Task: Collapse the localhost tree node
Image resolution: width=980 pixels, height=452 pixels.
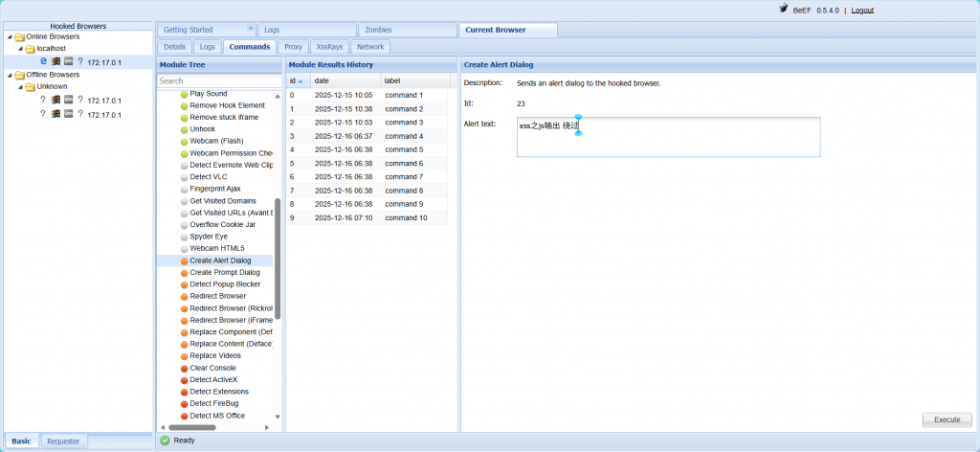Action: 20,49
